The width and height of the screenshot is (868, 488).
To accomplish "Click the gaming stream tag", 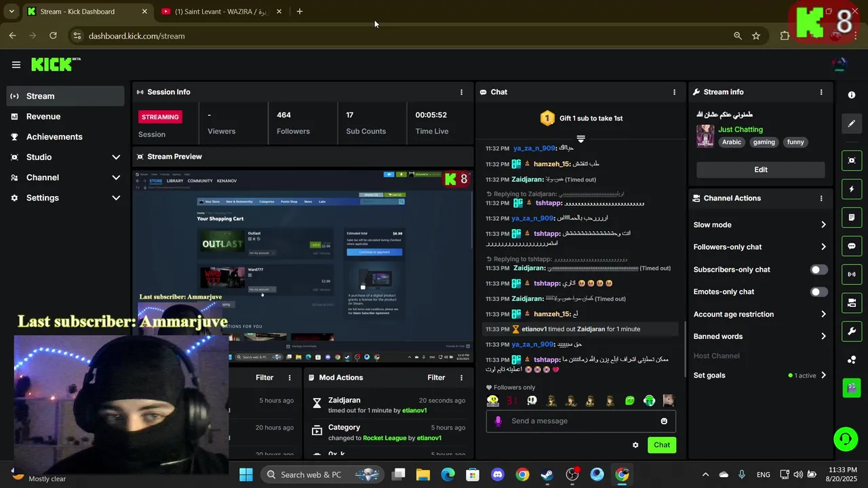I will click(764, 142).
